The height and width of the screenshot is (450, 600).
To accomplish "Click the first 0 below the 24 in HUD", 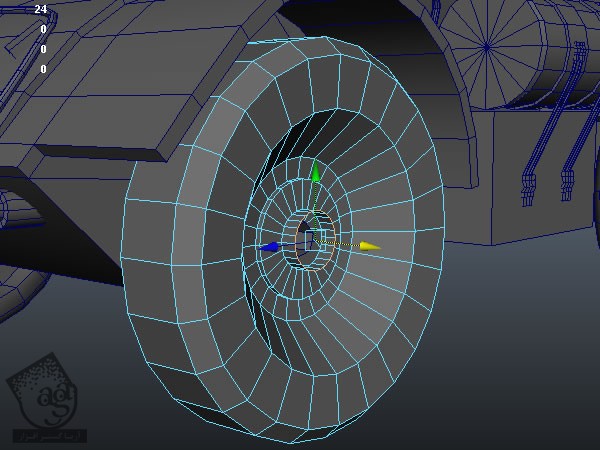I will coord(43,29).
